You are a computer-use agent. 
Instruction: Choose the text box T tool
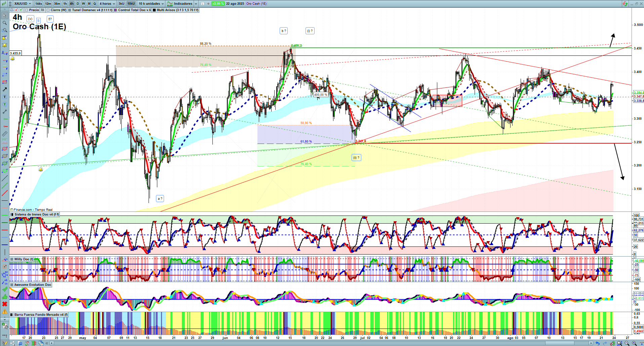(x=5, y=97)
